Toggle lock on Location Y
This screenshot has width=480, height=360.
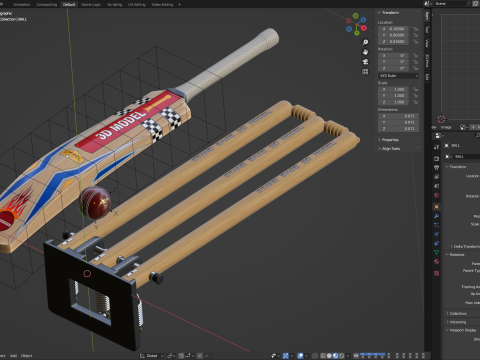(416, 35)
